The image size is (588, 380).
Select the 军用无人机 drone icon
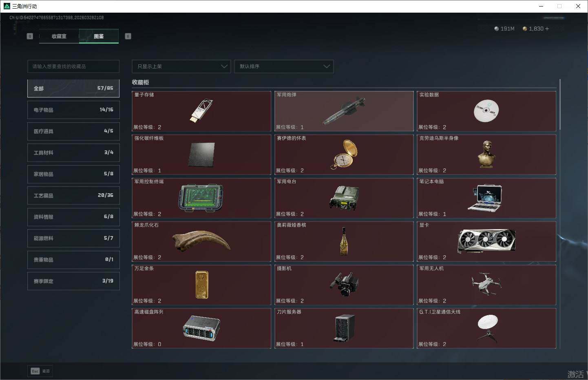486,283
